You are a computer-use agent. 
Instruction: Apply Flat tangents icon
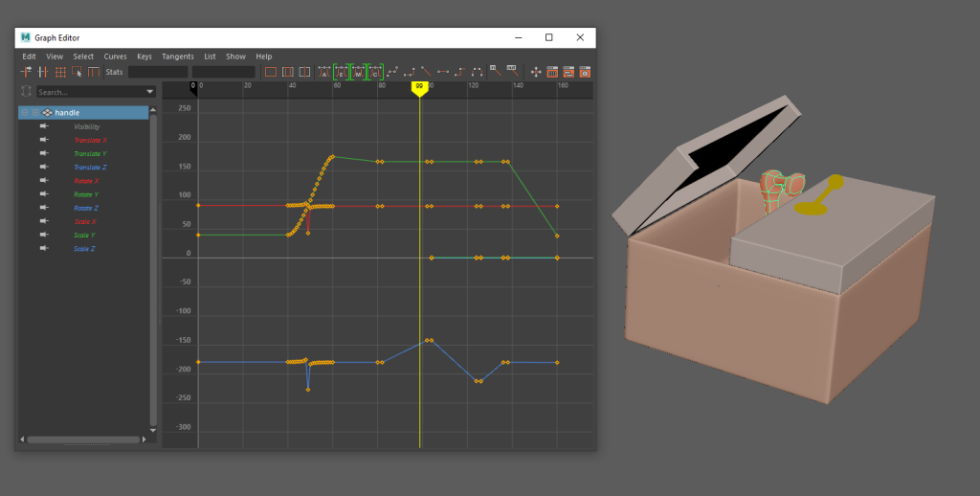[442, 72]
